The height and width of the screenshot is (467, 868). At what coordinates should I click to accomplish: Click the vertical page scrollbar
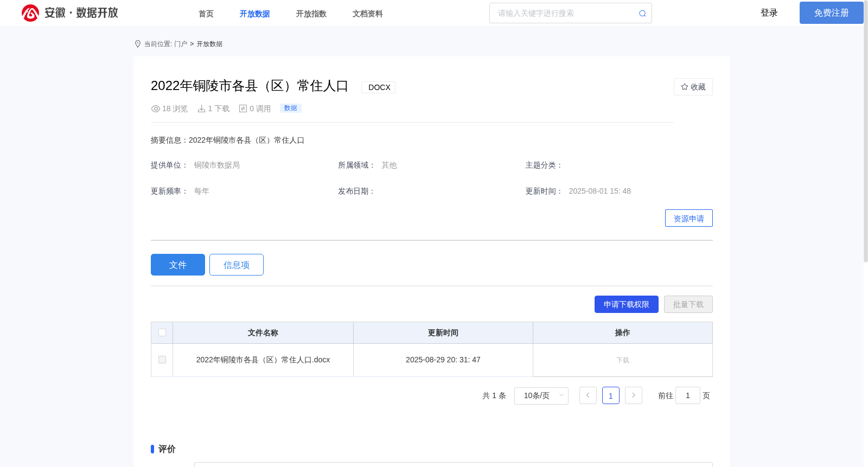[x=866, y=132]
